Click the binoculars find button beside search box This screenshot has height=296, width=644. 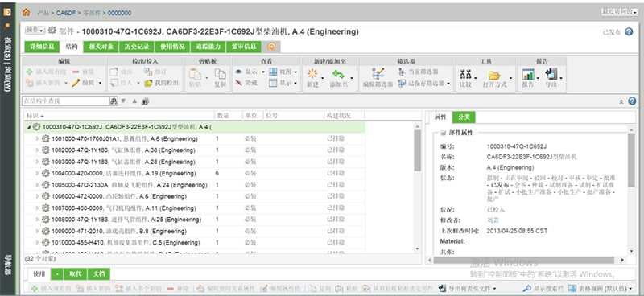coord(113,101)
